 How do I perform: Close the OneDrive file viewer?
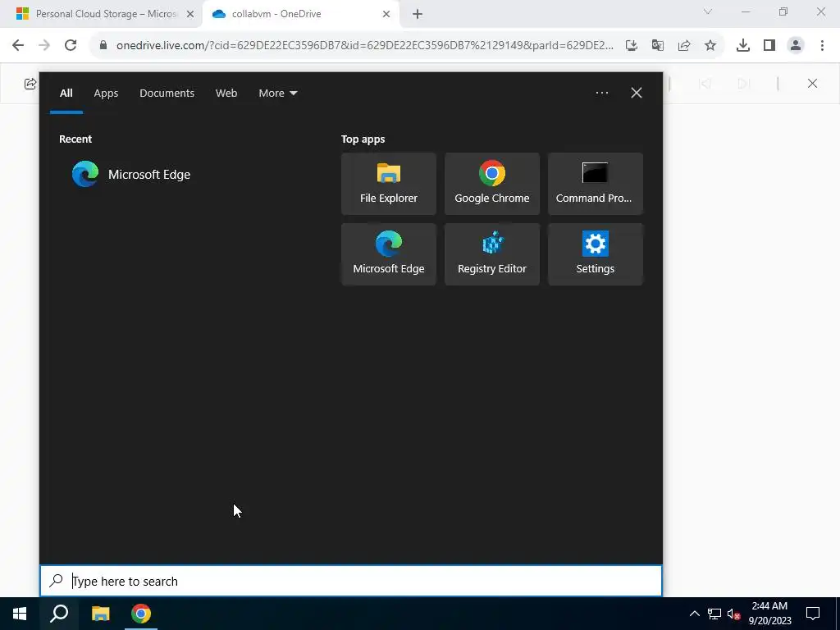(812, 83)
